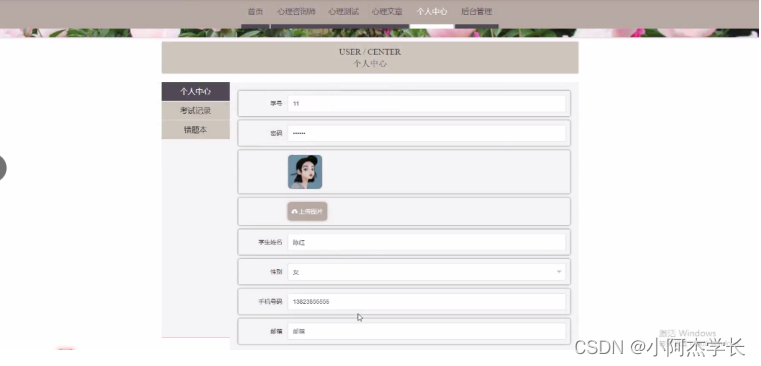Open the 心理测试 menu item
Screen dimensions: 761x366
pyautogui.click(x=343, y=12)
